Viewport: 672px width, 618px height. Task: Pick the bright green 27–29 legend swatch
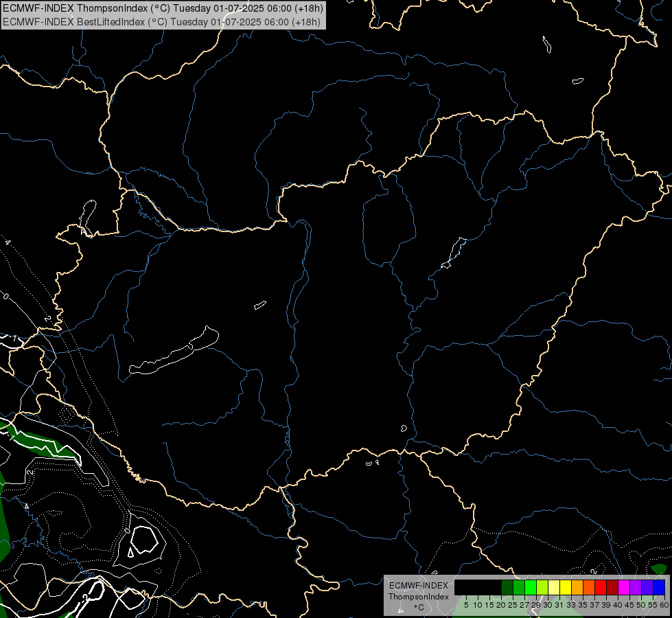531,588
